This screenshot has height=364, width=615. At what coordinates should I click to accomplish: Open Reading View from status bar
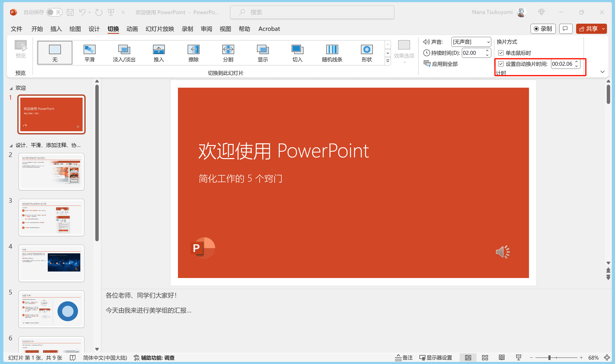click(x=502, y=358)
